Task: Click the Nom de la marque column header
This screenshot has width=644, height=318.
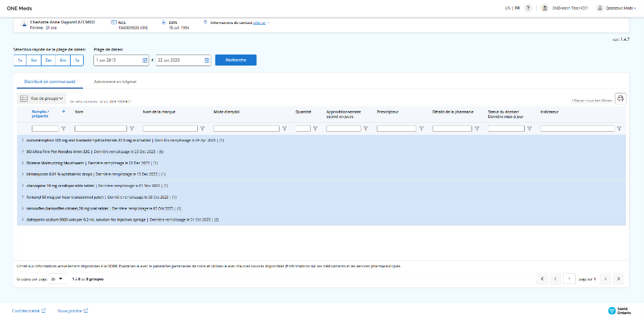Action: point(159,112)
